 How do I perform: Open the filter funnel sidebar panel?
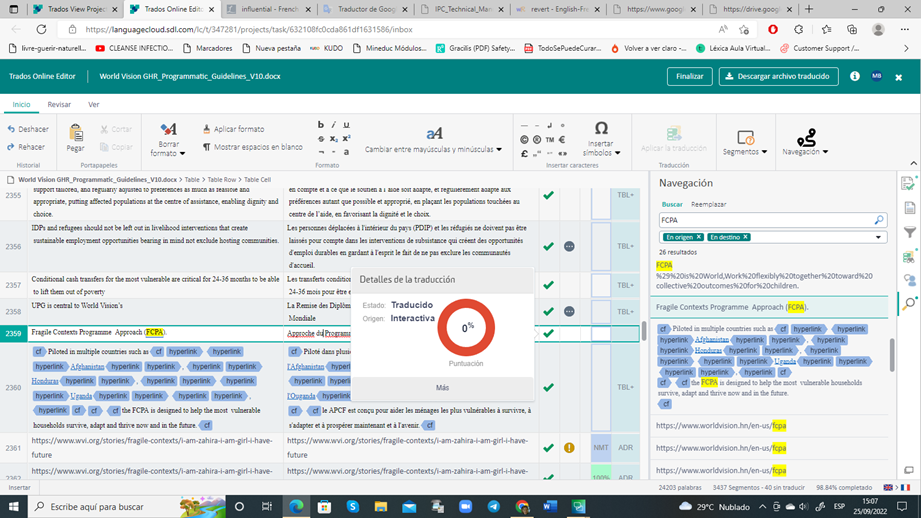pos(910,232)
